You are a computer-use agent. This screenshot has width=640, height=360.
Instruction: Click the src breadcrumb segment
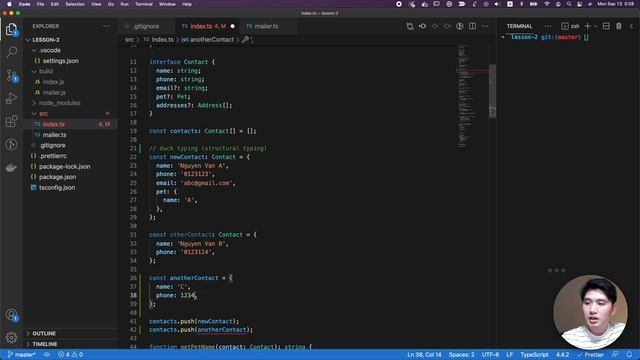pyautogui.click(x=129, y=40)
